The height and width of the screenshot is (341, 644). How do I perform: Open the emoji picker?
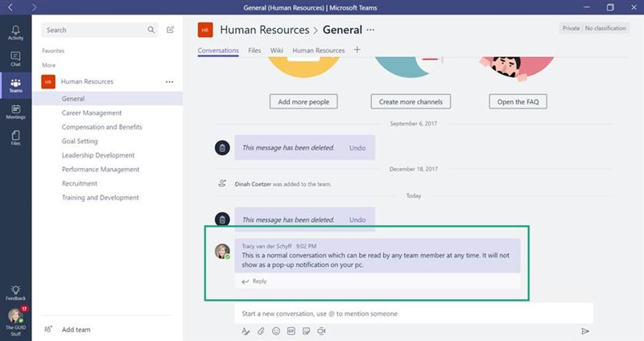click(x=276, y=331)
